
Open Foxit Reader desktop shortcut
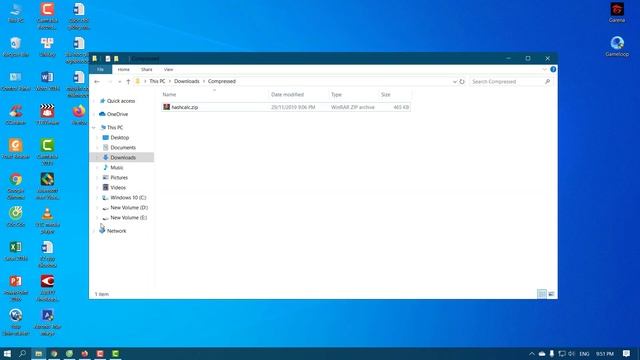(x=16, y=149)
